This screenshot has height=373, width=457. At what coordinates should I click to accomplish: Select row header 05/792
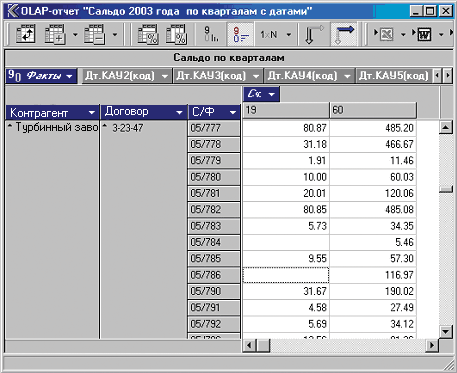click(214, 324)
